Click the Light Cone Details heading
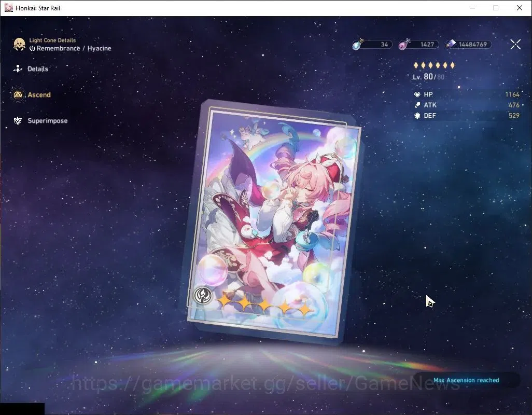The width and height of the screenshot is (532, 415). (x=52, y=40)
